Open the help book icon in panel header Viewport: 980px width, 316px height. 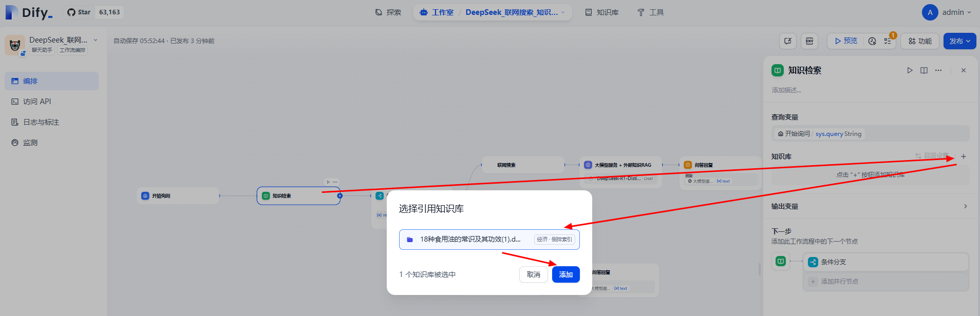[x=924, y=70]
